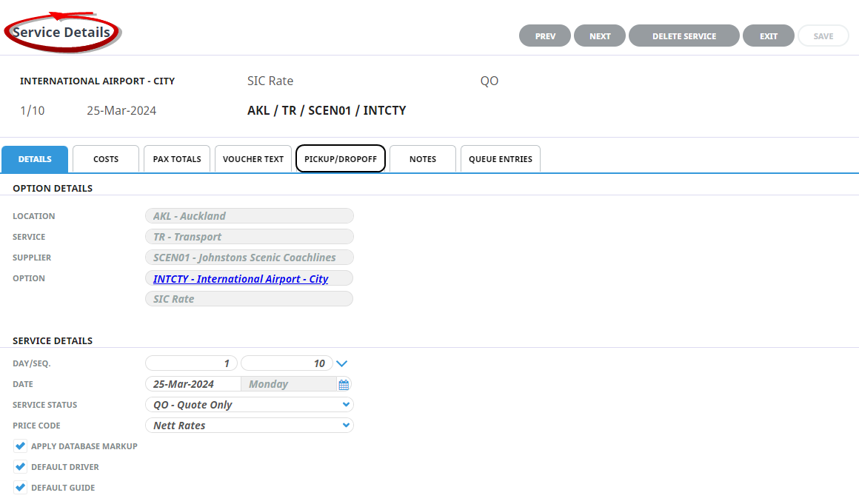Open the date picker calendar icon

[x=344, y=385]
